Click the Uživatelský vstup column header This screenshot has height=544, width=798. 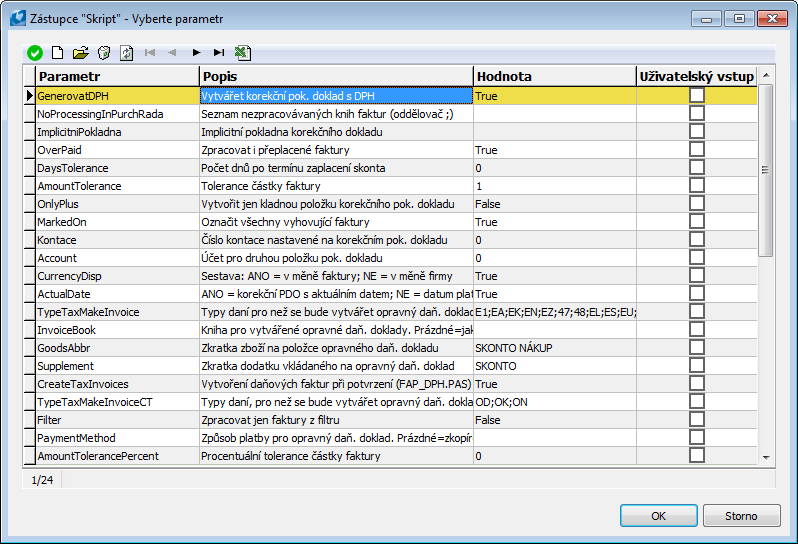point(696,76)
